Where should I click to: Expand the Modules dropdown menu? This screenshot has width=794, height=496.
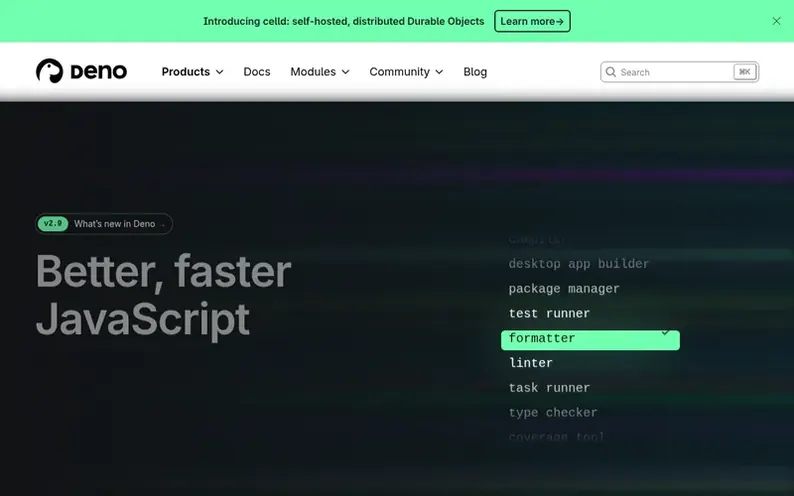coord(320,72)
